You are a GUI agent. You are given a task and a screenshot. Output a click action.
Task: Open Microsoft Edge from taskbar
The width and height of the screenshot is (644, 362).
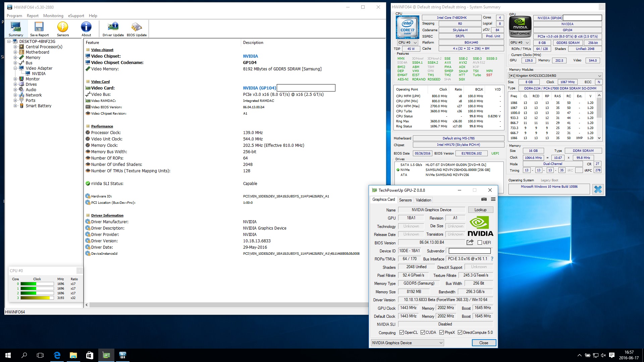point(57,355)
